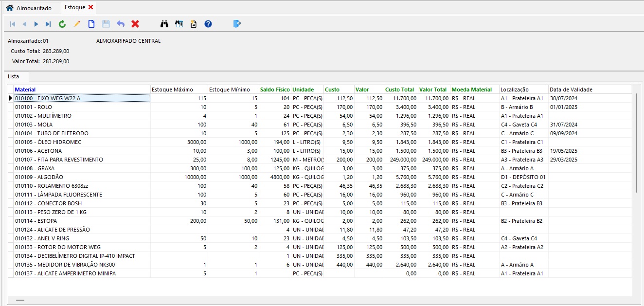644x306 pixels.
Task: Click the Saldo Físico column header
Action: 274,90
